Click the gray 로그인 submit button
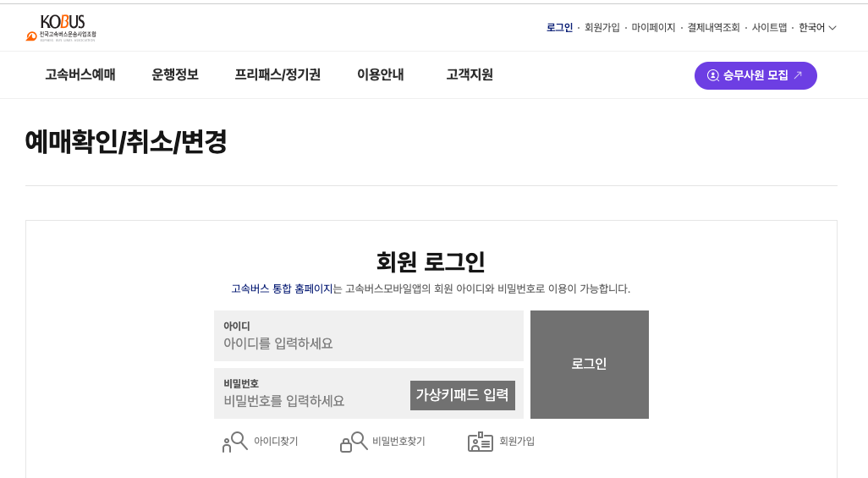 coord(589,365)
